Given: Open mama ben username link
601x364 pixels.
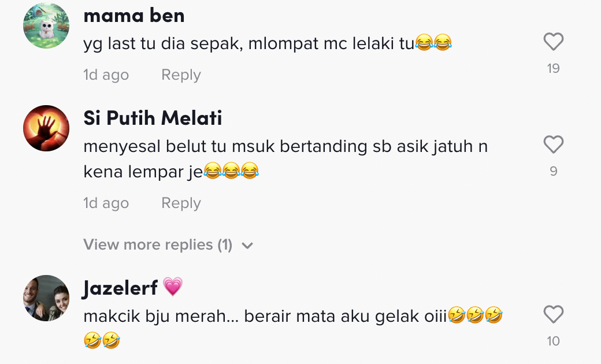Looking at the screenshot, I should (x=134, y=16).
